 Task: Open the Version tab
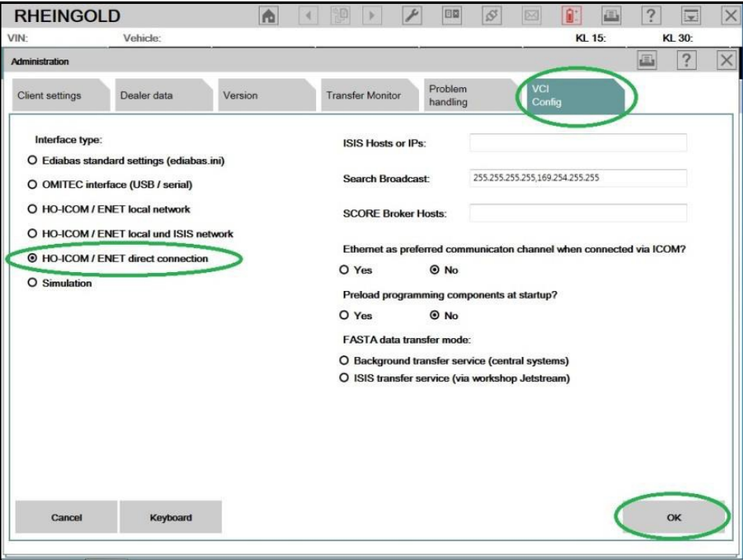[266, 95]
